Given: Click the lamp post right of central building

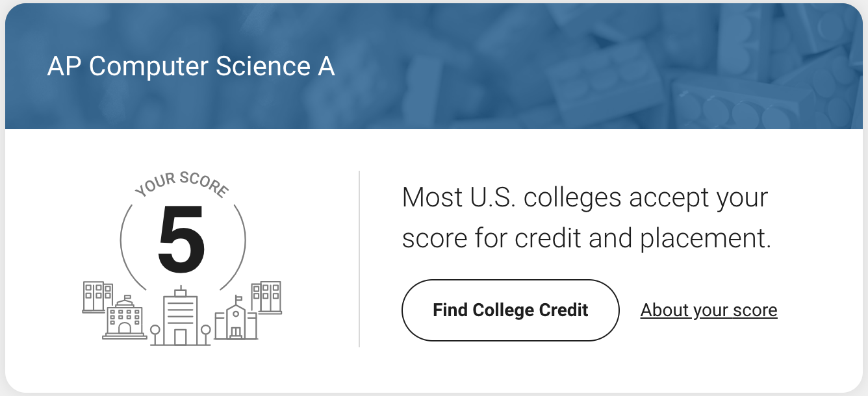Looking at the screenshot, I should [x=205, y=334].
